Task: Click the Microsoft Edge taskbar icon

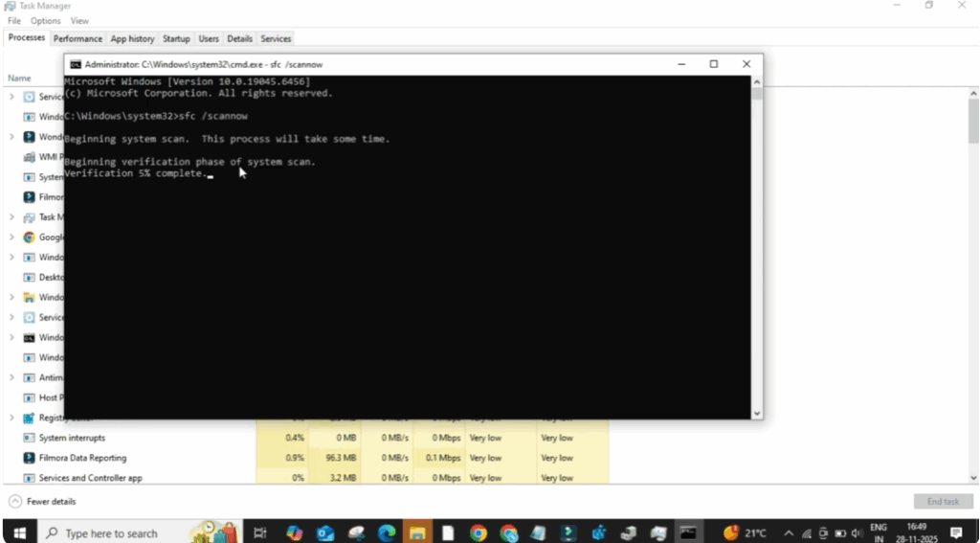Action: coord(387,532)
